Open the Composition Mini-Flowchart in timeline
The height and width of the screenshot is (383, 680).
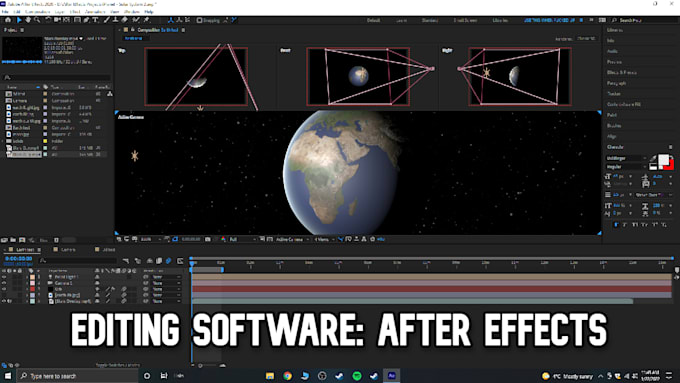(126, 261)
